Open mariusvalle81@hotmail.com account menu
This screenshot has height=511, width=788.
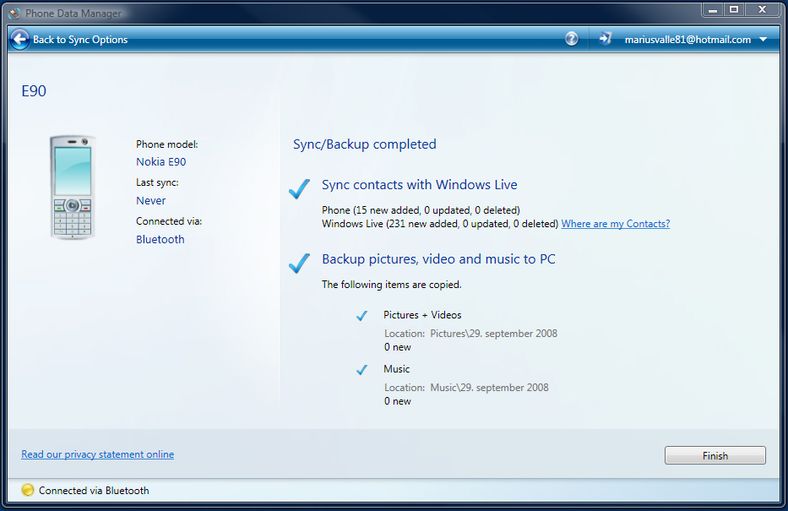[x=687, y=40]
